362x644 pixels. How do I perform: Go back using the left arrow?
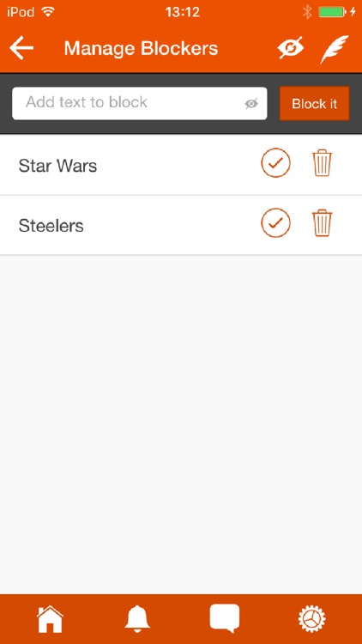pos(21,48)
